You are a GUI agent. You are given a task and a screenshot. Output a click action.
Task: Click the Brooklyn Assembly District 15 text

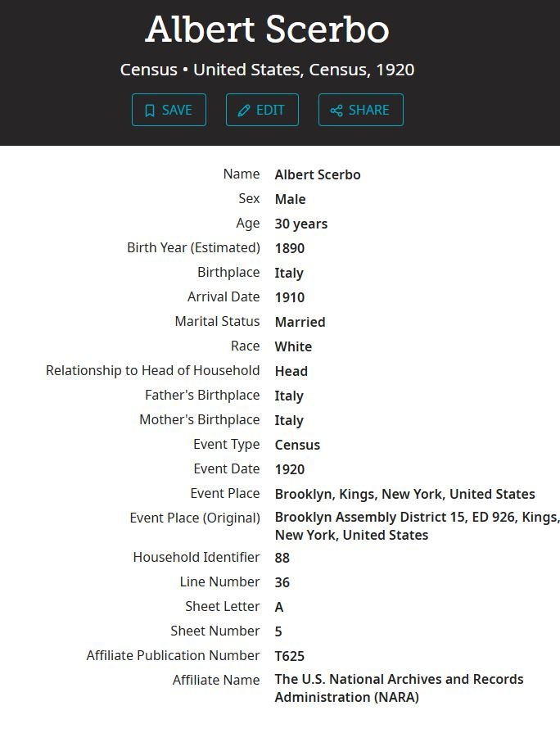(417, 518)
